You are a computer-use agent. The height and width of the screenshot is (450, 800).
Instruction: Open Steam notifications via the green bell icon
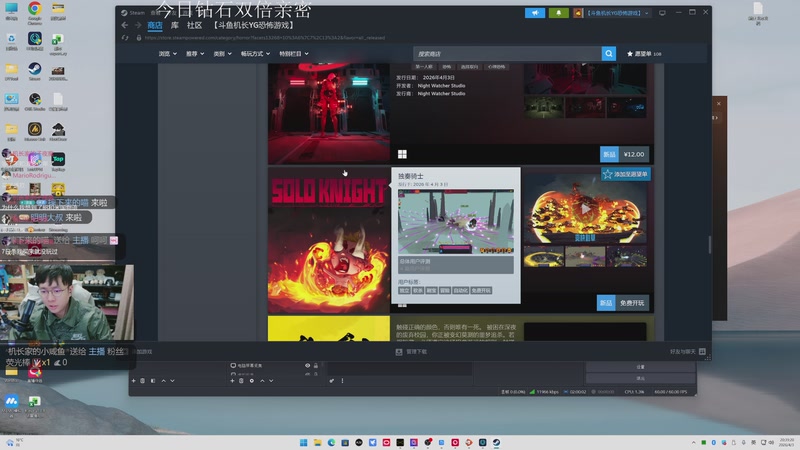pos(558,13)
